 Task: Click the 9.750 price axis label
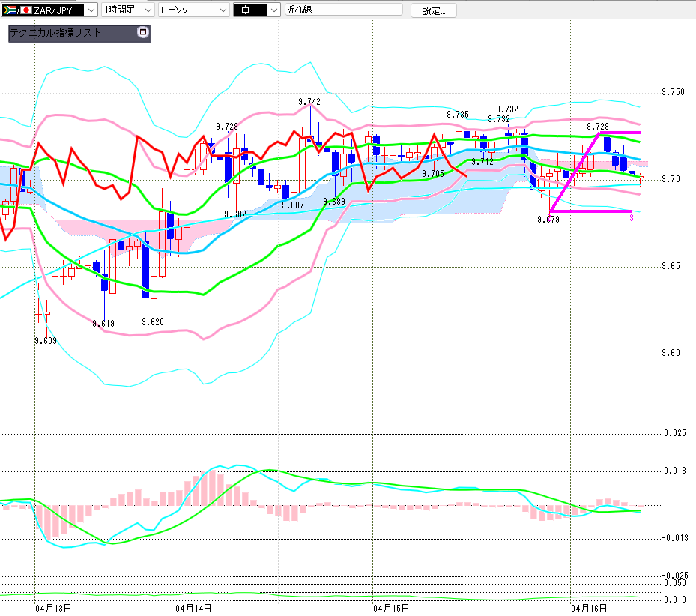tap(673, 93)
